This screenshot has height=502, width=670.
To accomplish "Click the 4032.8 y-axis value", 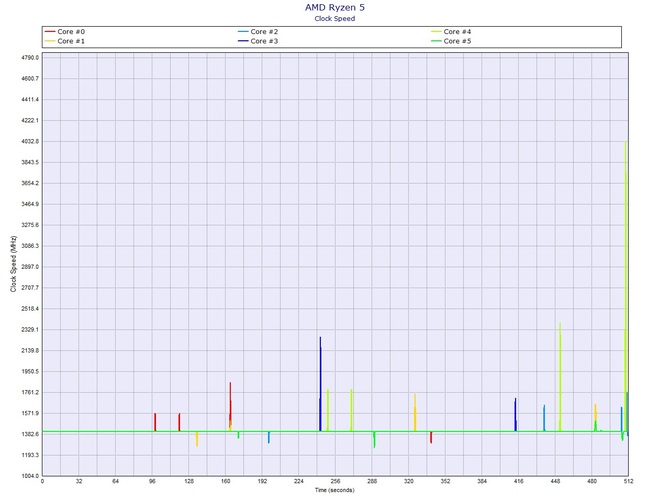I will (x=30, y=141).
